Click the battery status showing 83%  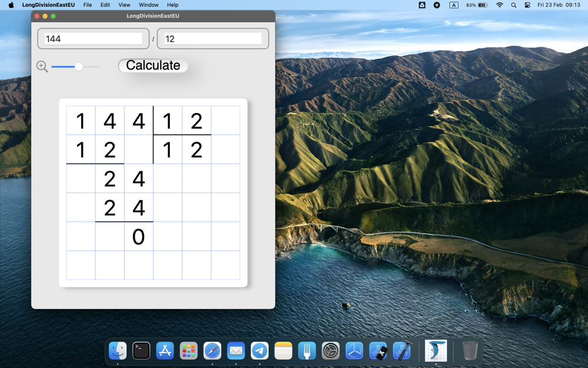(477, 5)
